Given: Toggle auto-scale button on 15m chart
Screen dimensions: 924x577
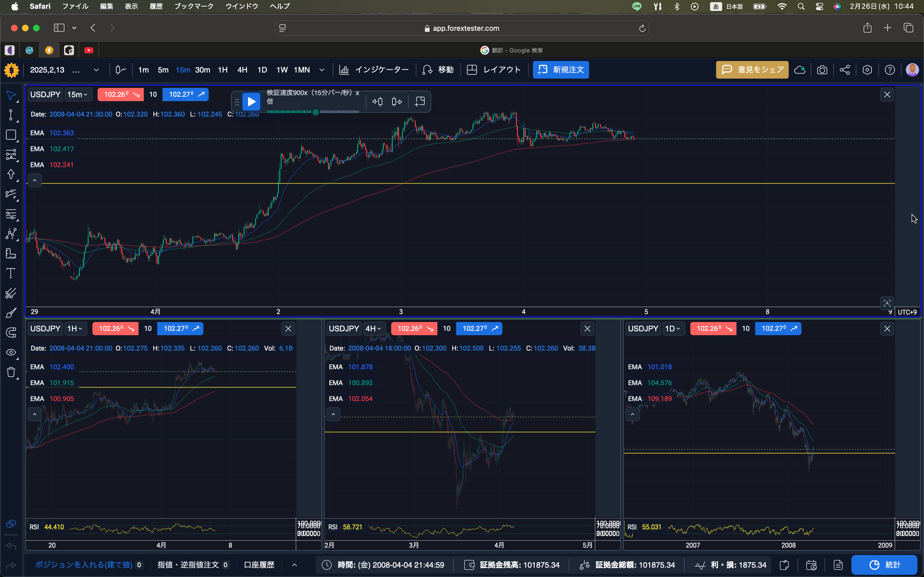Looking at the screenshot, I should point(887,303).
